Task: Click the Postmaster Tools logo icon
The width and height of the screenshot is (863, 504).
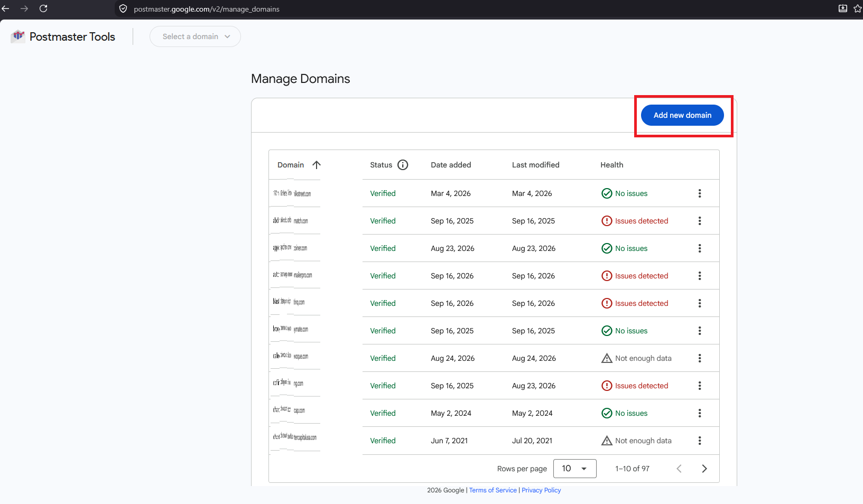Action: pyautogui.click(x=18, y=36)
